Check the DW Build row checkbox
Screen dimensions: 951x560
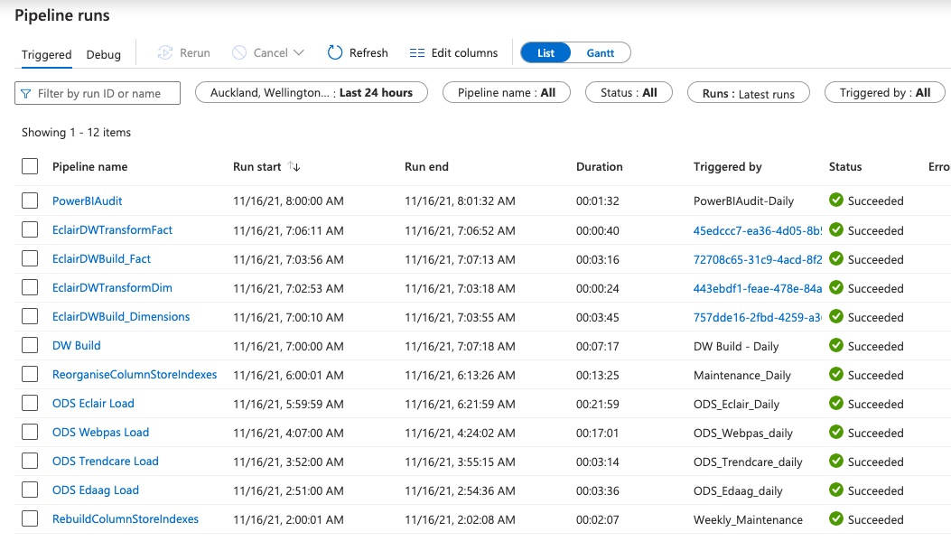point(30,345)
